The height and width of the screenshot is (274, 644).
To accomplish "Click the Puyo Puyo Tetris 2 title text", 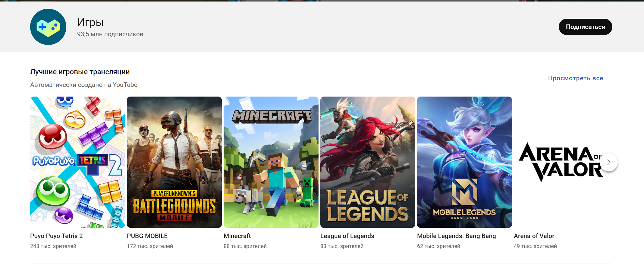I will (56, 236).
